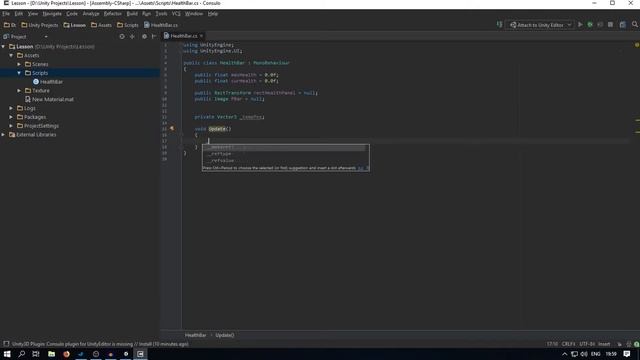Viewport: 640px width, 360px height.
Task: Open Windows taskbar search
Action: pos(21,354)
